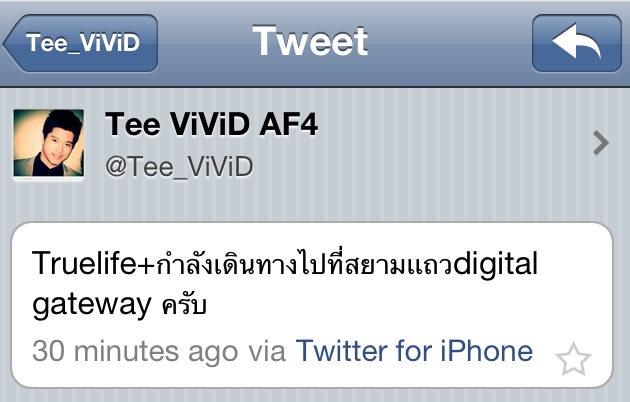Tap the word gateway in the tweet
This screenshot has width=630, height=402.
[x=92, y=305]
